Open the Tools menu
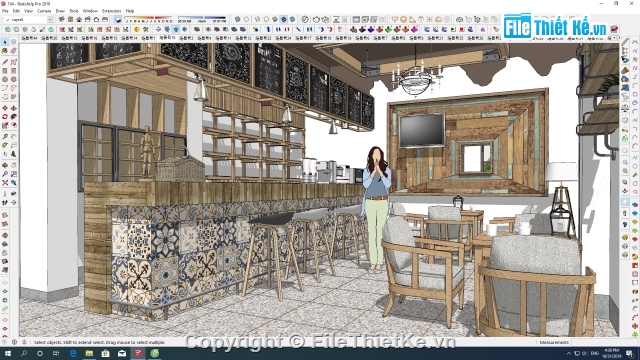 74,11
